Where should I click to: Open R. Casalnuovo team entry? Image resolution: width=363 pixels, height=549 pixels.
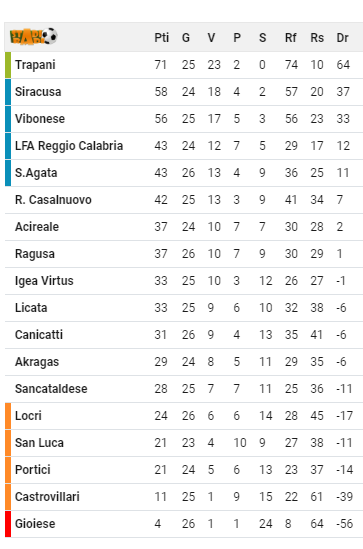point(53,200)
